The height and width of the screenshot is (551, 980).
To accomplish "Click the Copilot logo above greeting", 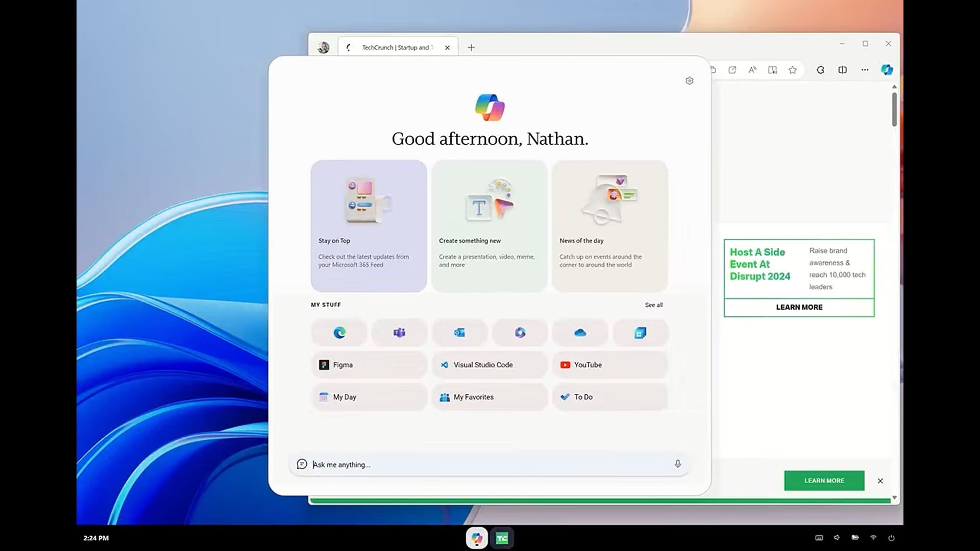I will point(490,107).
